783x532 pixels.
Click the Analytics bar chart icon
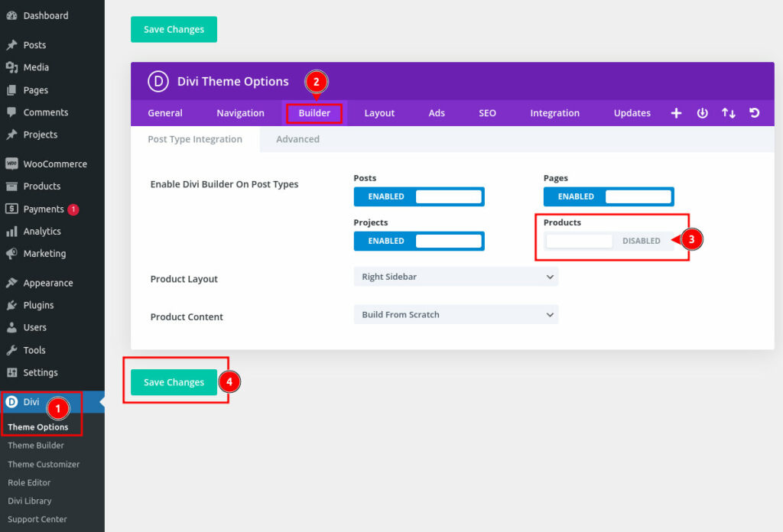point(11,232)
